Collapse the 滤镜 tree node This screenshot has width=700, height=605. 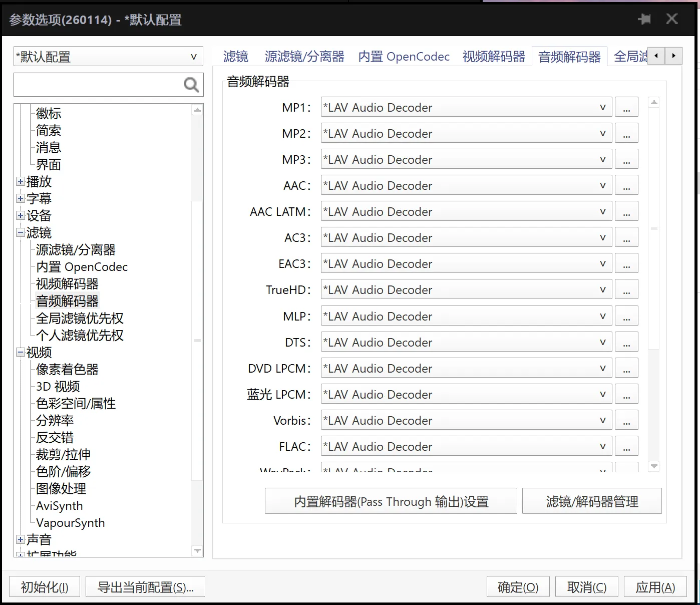tap(21, 233)
